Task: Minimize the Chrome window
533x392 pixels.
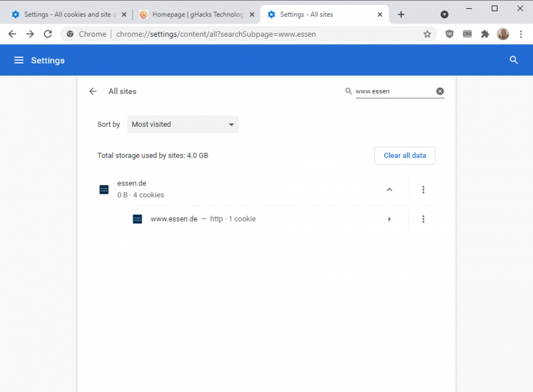Action: click(x=469, y=8)
